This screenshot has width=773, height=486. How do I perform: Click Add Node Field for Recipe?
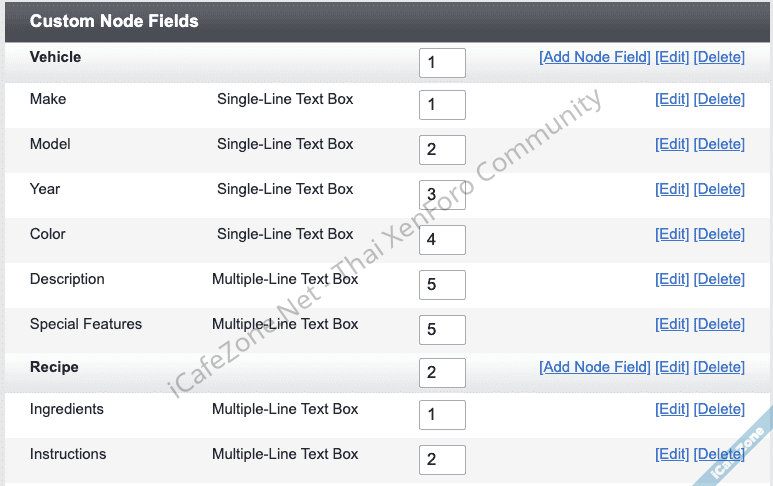point(594,367)
